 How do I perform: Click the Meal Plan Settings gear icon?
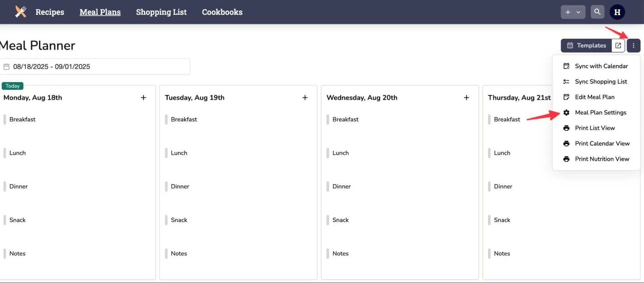pos(566,112)
